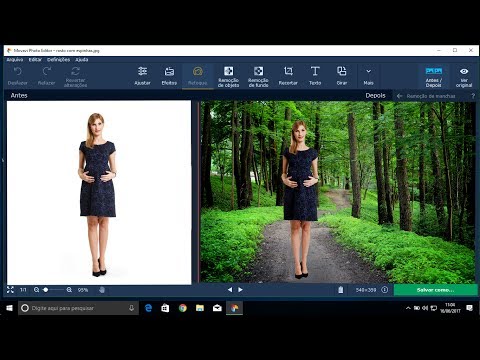Click the taskbar clock

[x=450, y=308]
